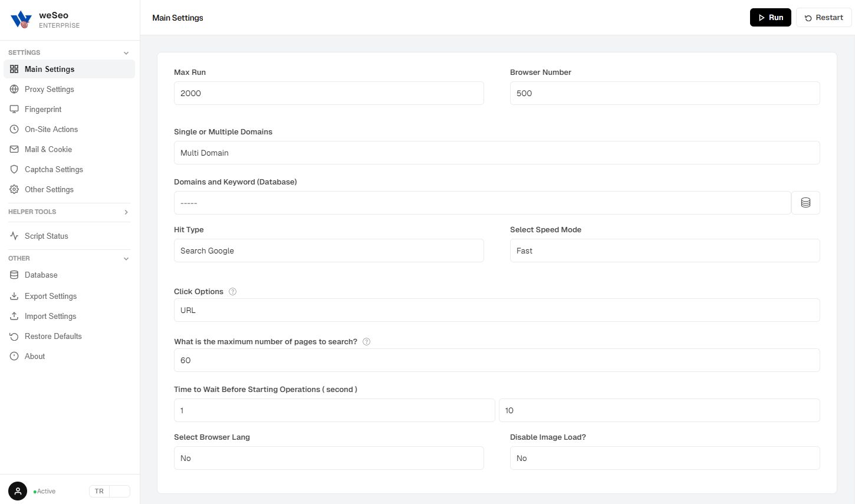This screenshot has height=504, width=855.
Task: Open the On-Site Actions menu item
Action: click(51, 130)
